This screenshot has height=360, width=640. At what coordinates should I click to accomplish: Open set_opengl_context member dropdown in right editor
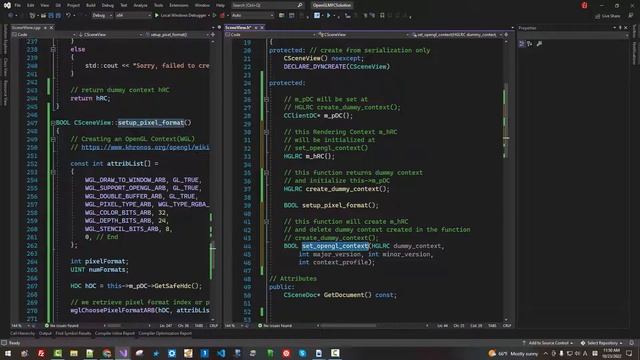(x=457, y=35)
